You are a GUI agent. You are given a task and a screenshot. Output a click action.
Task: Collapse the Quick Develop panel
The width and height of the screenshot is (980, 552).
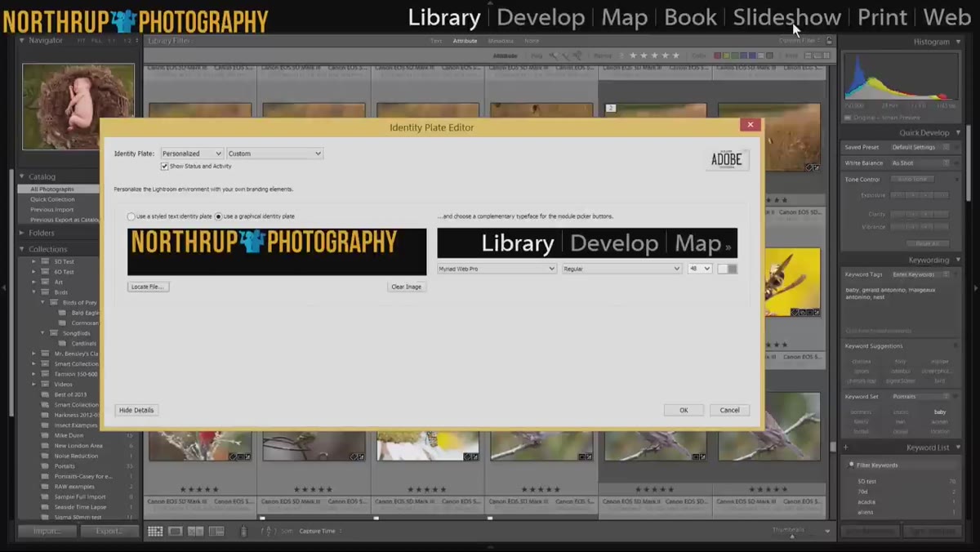(959, 132)
